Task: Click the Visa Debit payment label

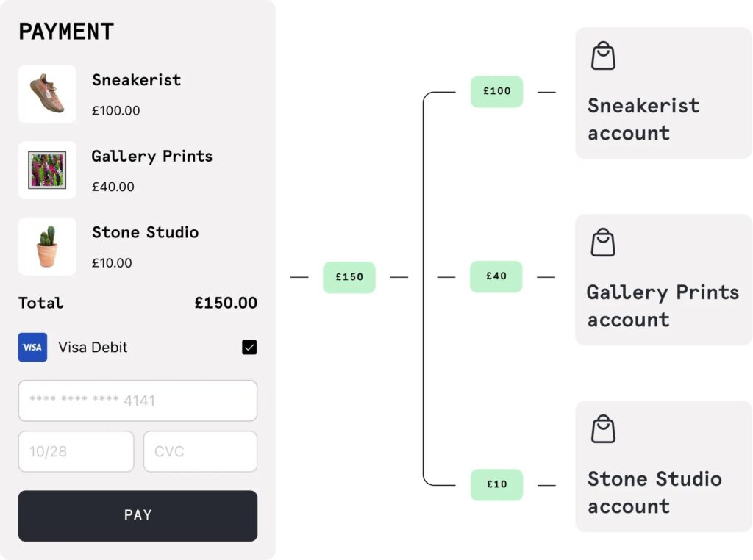Action: (93, 347)
